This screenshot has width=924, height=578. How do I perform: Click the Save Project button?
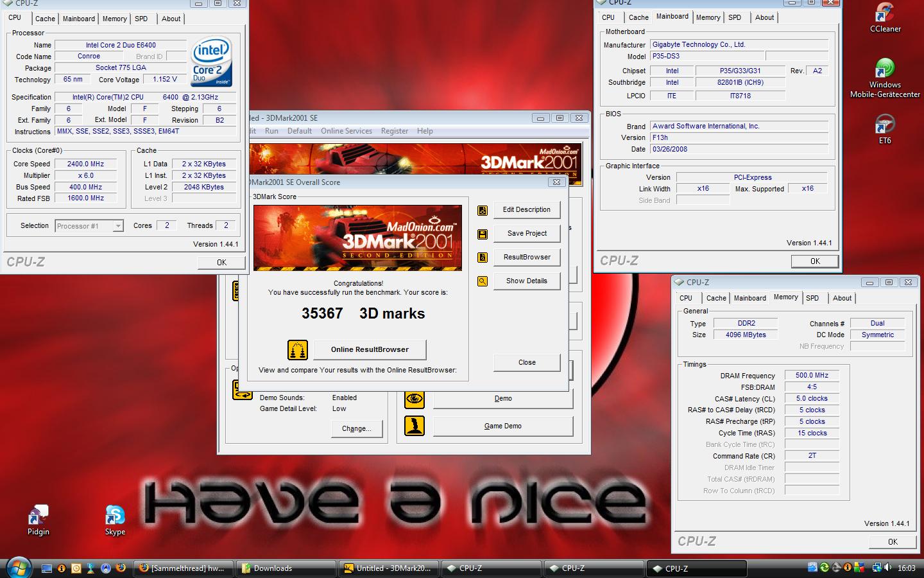(x=527, y=234)
